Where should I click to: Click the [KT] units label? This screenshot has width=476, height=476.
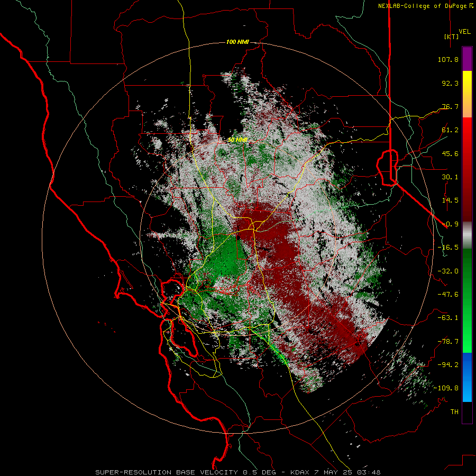pyautogui.click(x=452, y=36)
